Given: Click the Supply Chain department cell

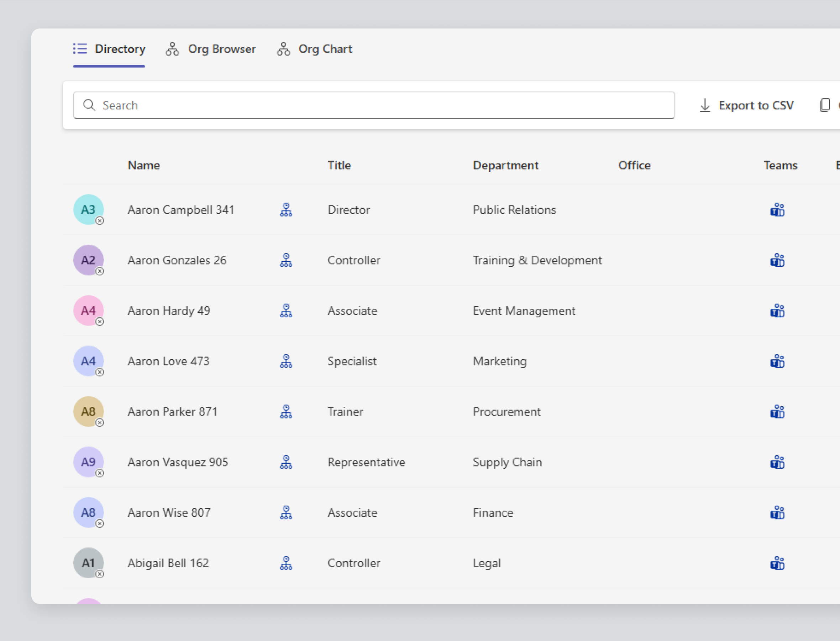Looking at the screenshot, I should 507,462.
